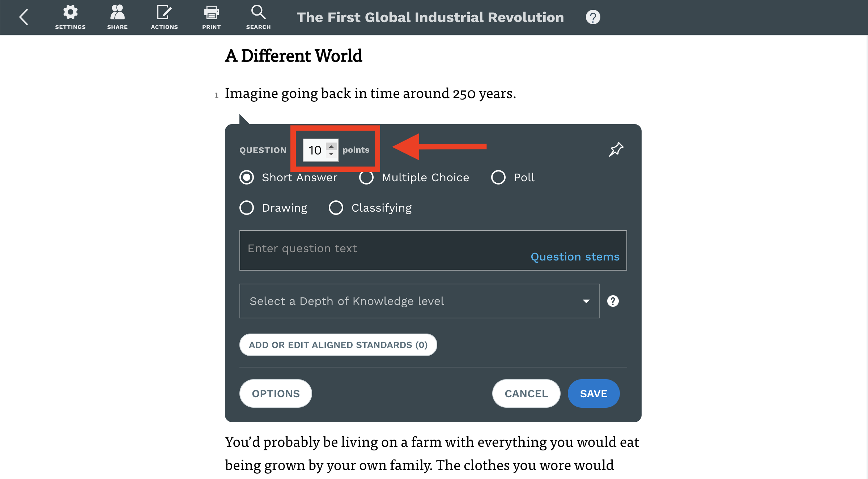Pin the question with the pushpin icon
The image size is (868, 479).
pyautogui.click(x=616, y=149)
